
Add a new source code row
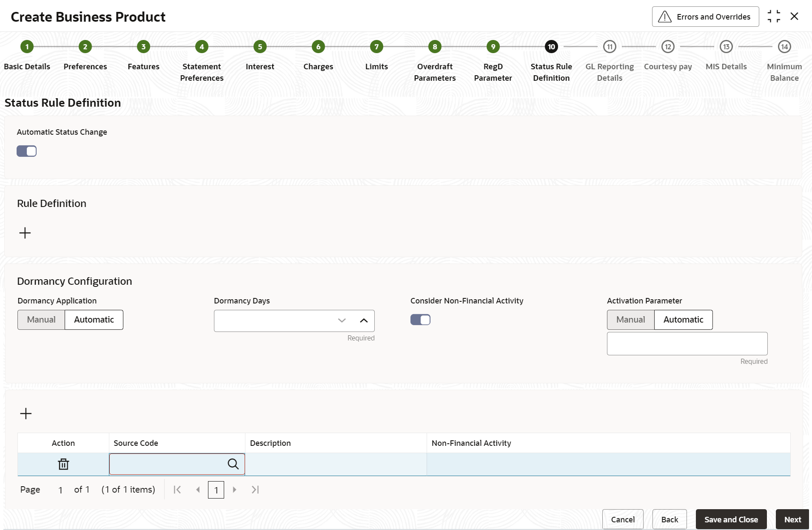click(x=26, y=414)
